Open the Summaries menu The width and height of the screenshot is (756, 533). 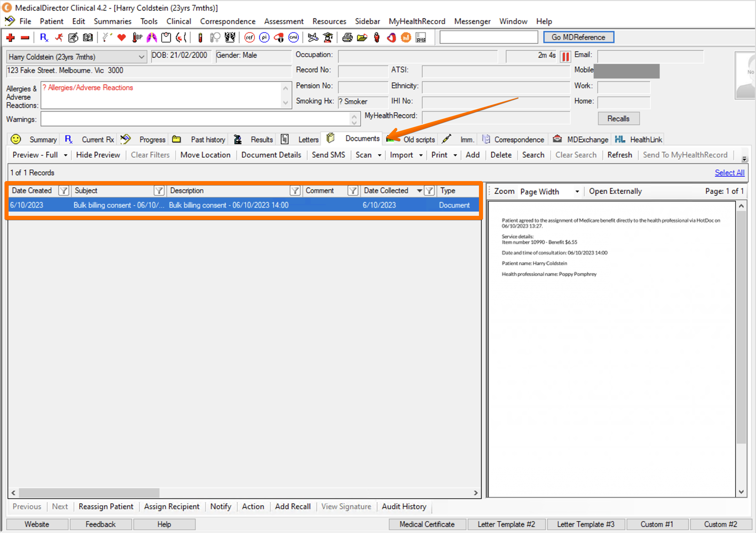pyautogui.click(x=113, y=21)
